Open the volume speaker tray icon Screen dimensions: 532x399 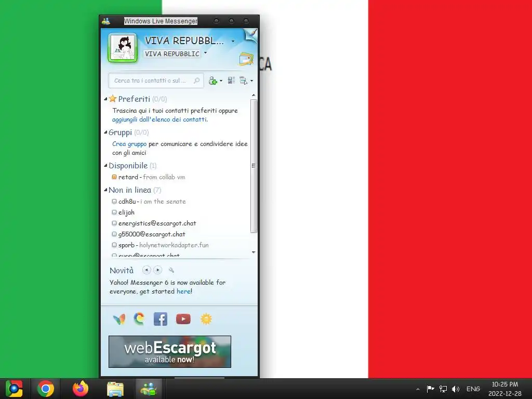(x=456, y=389)
